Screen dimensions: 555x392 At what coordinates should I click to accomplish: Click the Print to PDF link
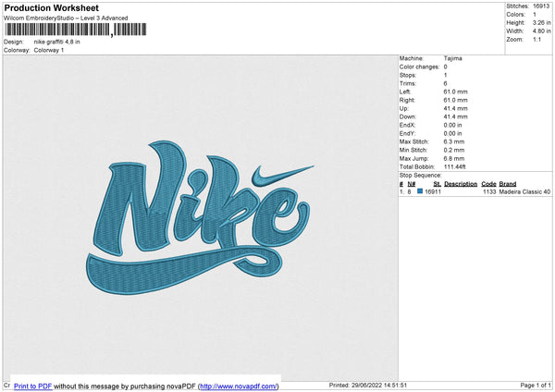coord(33,386)
